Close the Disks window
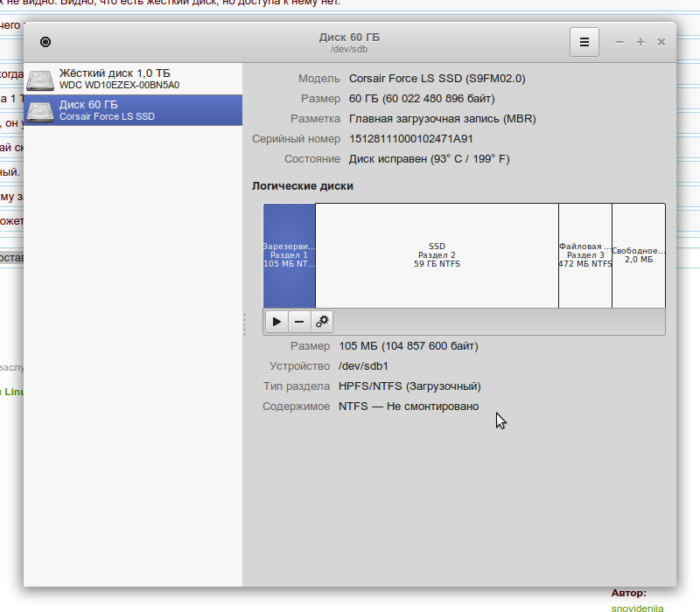The height and width of the screenshot is (612, 700). (x=661, y=42)
